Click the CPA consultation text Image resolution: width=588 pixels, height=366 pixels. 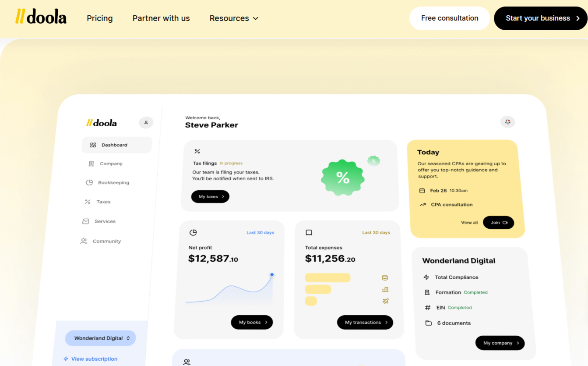452,205
